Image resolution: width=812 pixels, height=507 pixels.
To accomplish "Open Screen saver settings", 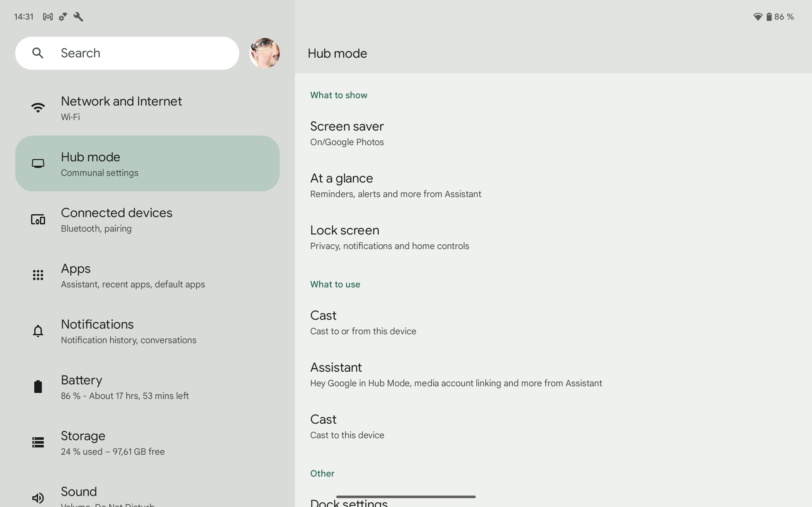I will (347, 133).
